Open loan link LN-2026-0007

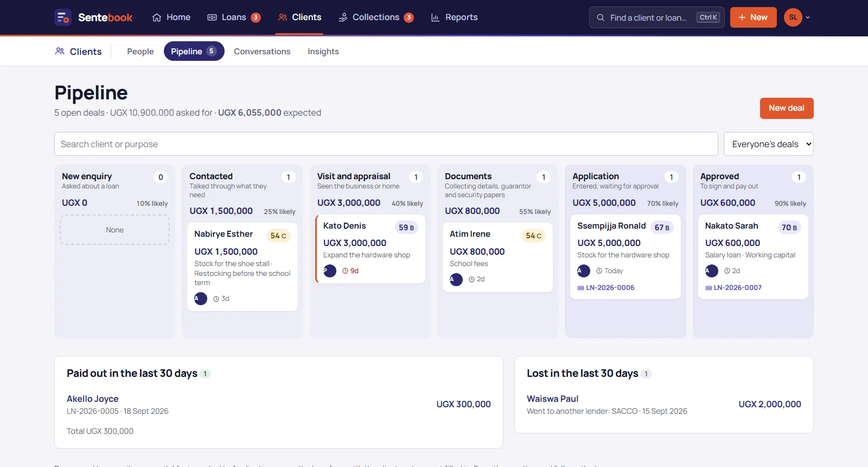click(x=733, y=287)
